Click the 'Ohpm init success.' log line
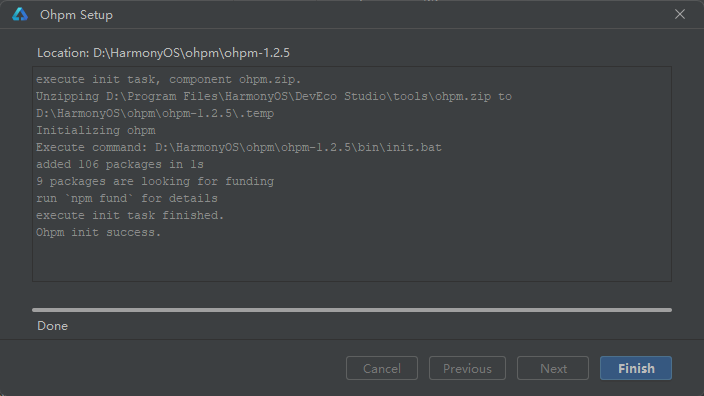Screen dimensions: 704x396 click(x=98, y=233)
